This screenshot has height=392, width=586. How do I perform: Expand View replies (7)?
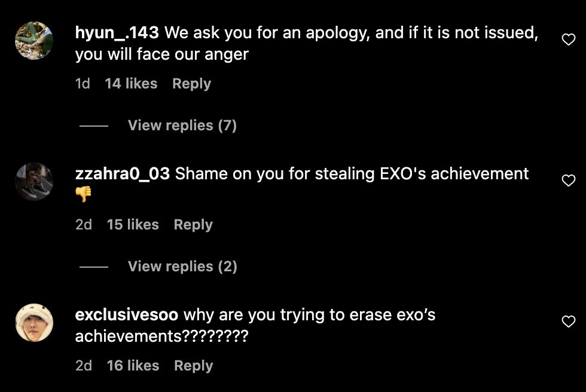point(182,125)
